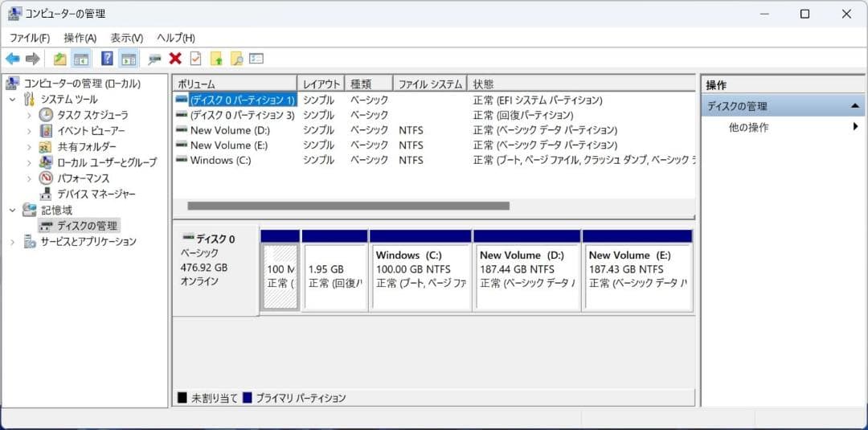This screenshot has width=868, height=430.
Task: Click the Forward arrow toolbar icon
Action: 33,59
